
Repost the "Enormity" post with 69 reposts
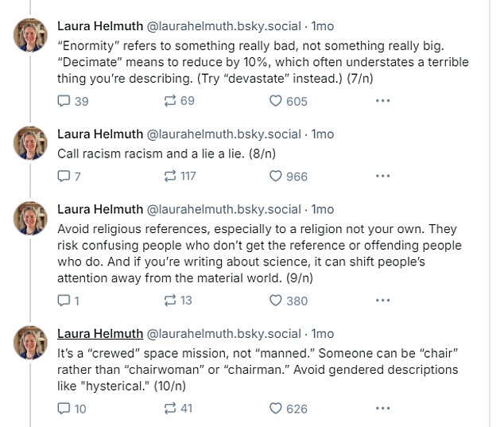coord(169,101)
